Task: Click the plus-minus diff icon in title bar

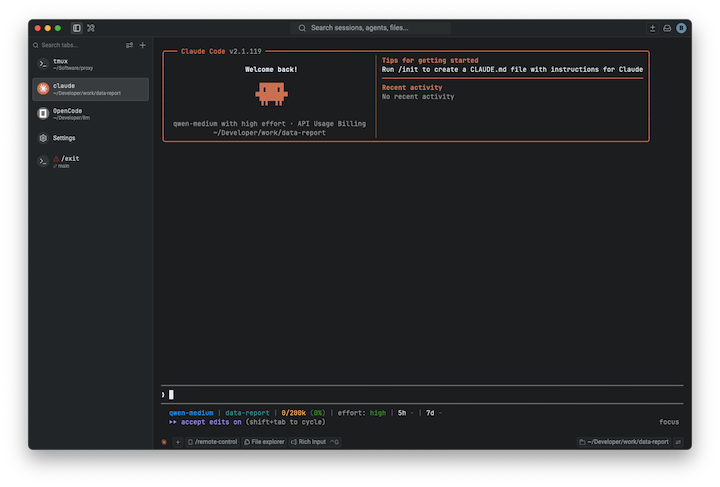Action: click(x=652, y=28)
